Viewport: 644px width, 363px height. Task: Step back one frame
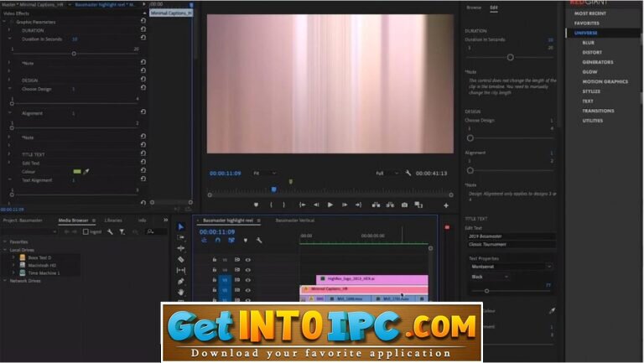click(x=316, y=205)
